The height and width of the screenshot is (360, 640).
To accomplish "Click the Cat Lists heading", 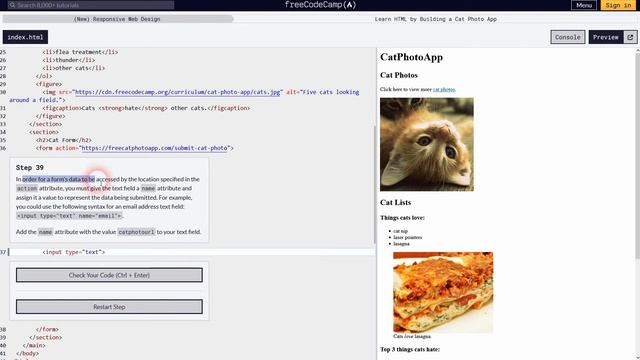I will [x=396, y=202].
